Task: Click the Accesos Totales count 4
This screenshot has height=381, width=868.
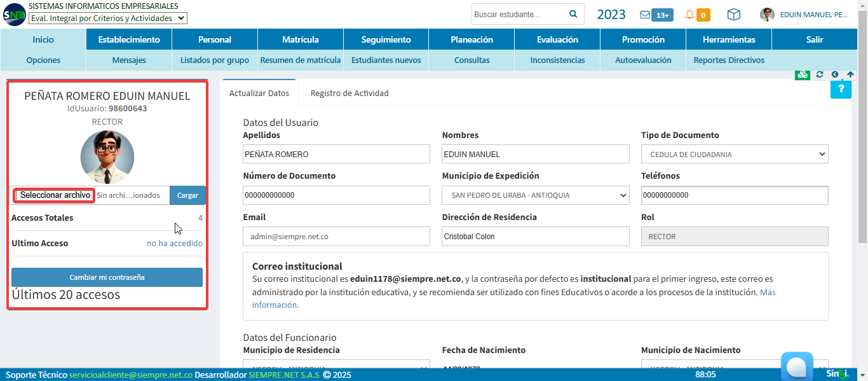Action: tap(200, 218)
